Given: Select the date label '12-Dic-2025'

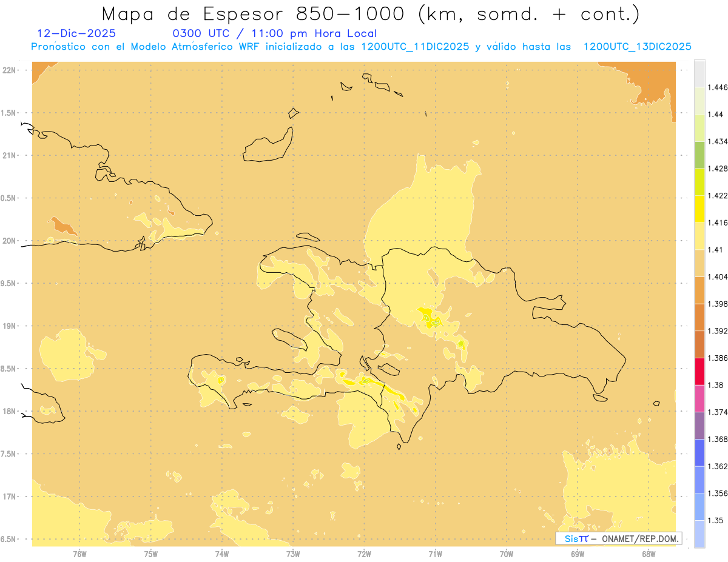Looking at the screenshot, I should (76, 33).
